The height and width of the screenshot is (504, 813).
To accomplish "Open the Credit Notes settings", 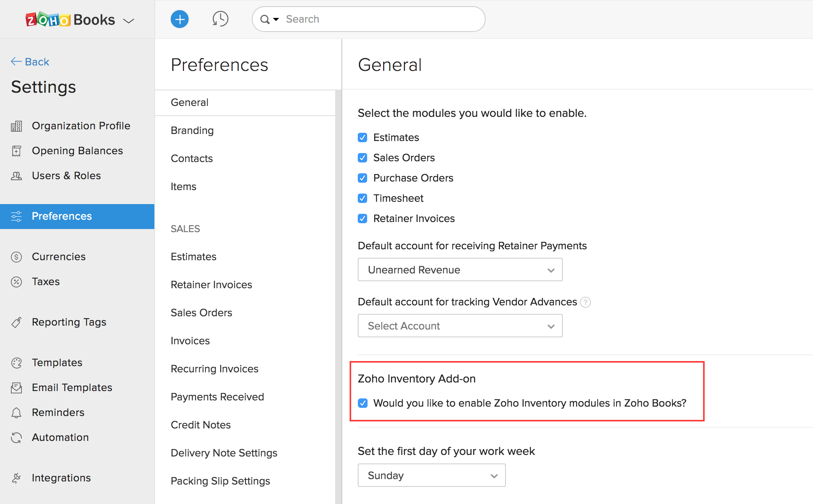I will coord(200,424).
